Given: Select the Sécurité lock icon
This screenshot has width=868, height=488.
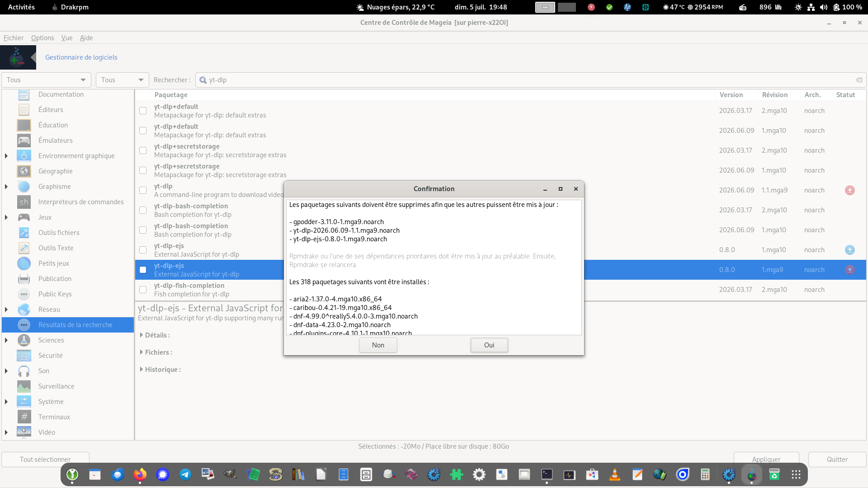Looking at the screenshot, I should (x=24, y=356).
